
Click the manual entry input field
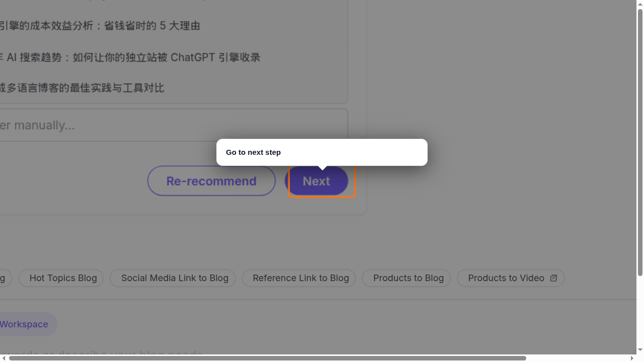coord(174,125)
